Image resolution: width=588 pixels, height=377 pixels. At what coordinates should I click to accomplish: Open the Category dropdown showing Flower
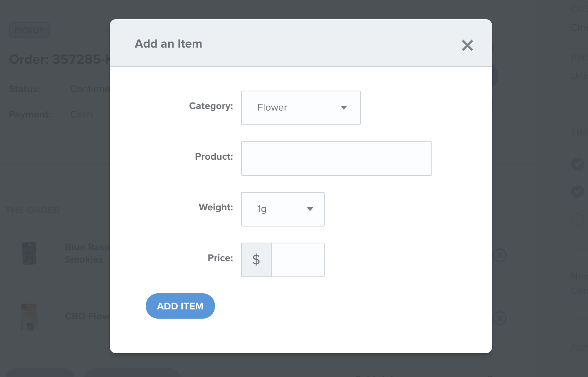click(301, 108)
